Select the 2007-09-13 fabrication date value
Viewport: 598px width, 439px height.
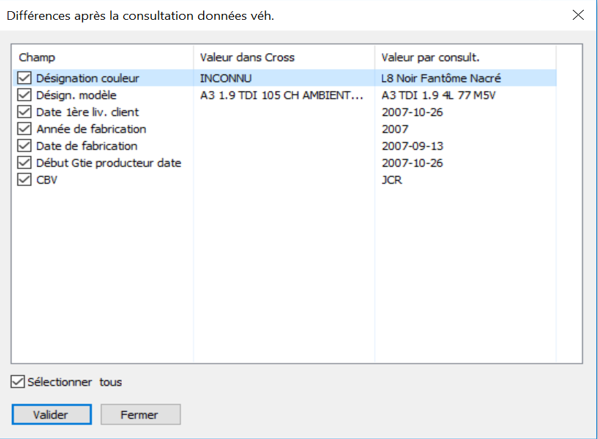[x=412, y=146]
